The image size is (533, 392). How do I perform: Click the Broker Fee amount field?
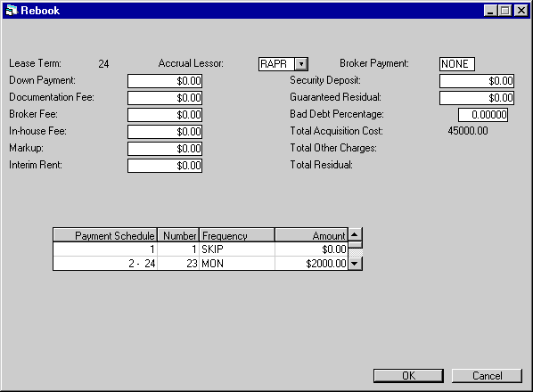165,115
